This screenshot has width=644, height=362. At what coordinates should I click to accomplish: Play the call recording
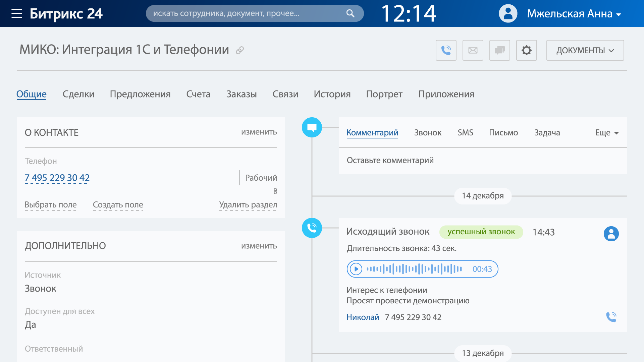pyautogui.click(x=356, y=269)
